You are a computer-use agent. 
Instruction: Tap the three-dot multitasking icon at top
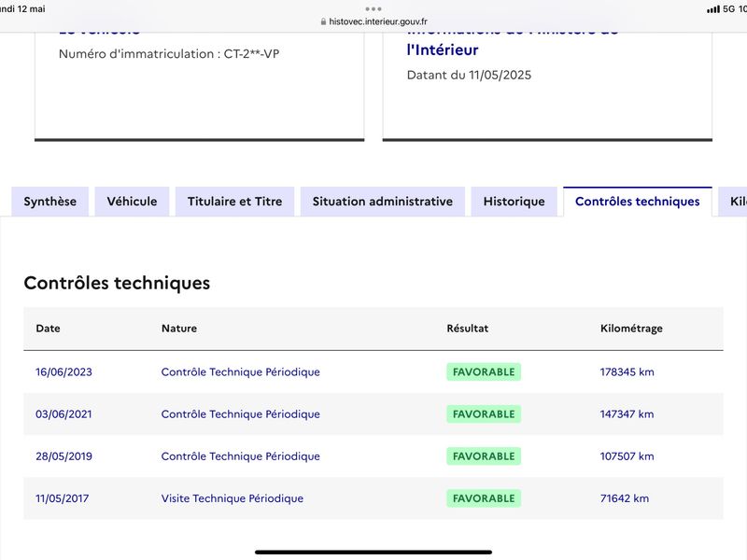(x=373, y=8)
